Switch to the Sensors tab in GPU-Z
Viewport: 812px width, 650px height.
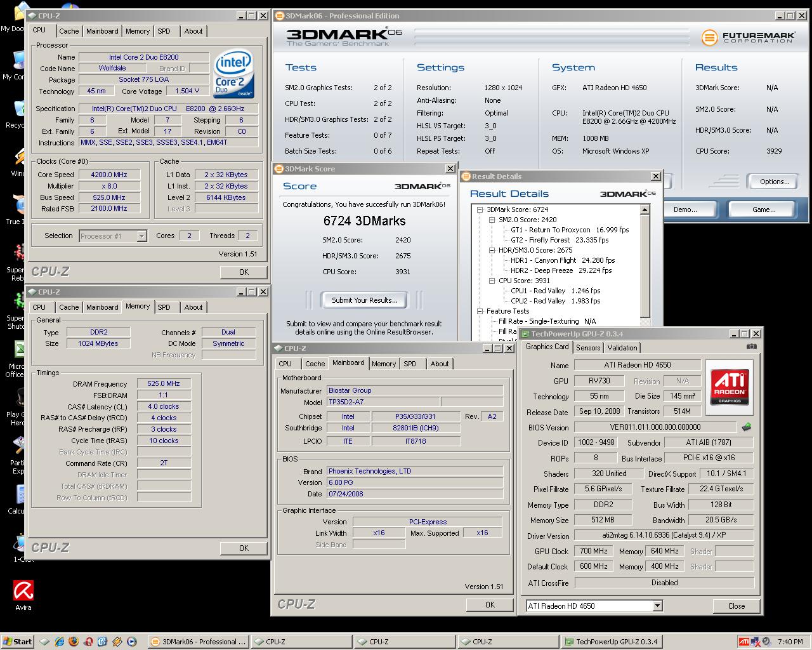click(588, 348)
